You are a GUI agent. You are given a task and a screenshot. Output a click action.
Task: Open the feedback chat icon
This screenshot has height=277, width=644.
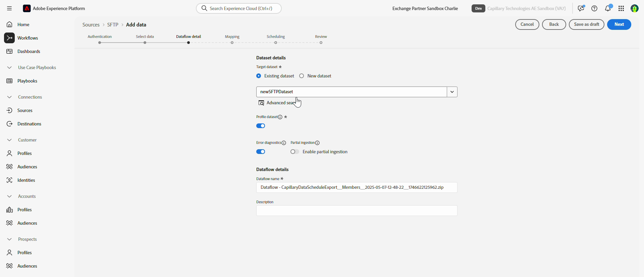[581, 8]
